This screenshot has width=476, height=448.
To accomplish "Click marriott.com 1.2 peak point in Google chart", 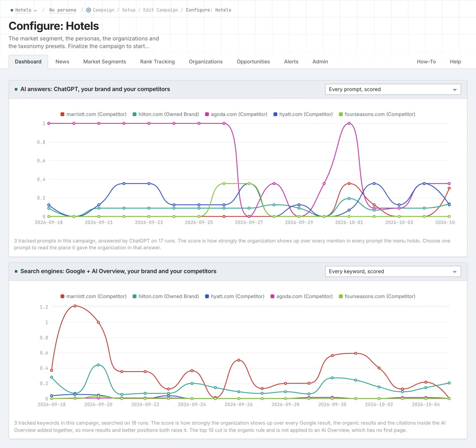I will [x=75, y=306].
